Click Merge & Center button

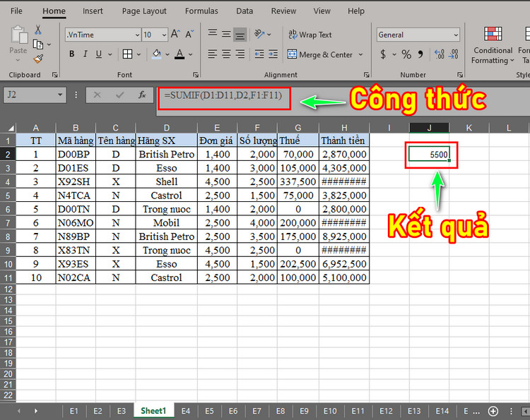coord(320,54)
